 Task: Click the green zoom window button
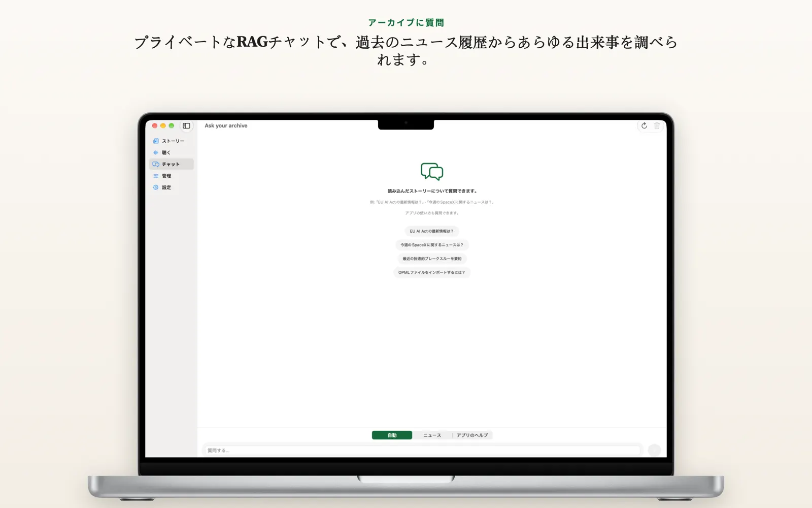click(172, 125)
